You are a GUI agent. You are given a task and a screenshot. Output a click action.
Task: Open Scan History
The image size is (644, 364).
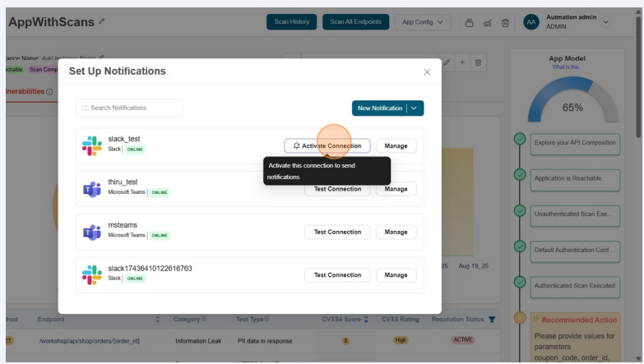291,22
